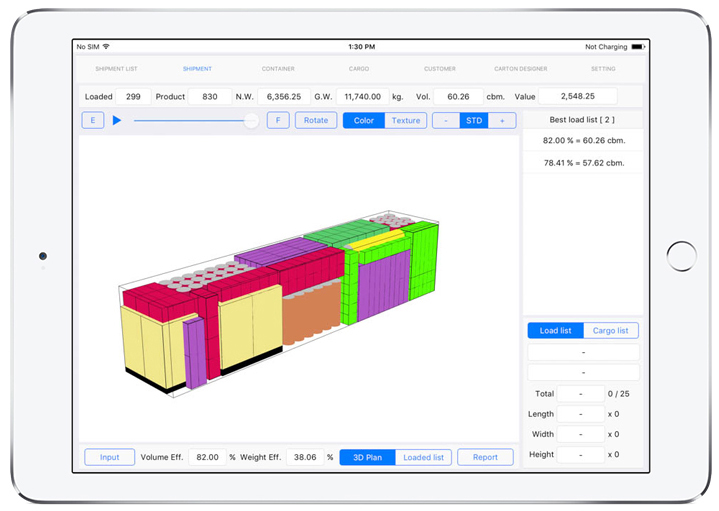This screenshot has width=719, height=511.
Task: Click the first empty field under Load list
Action: [583, 352]
